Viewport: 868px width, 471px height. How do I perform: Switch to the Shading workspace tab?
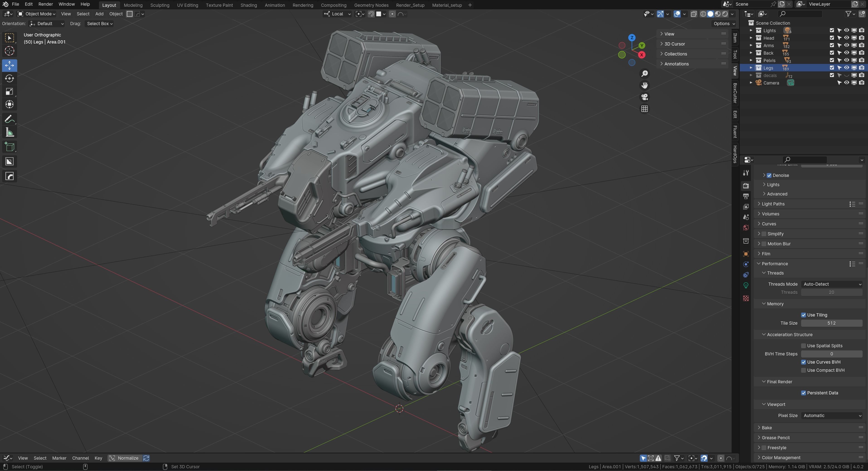coord(248,5)
